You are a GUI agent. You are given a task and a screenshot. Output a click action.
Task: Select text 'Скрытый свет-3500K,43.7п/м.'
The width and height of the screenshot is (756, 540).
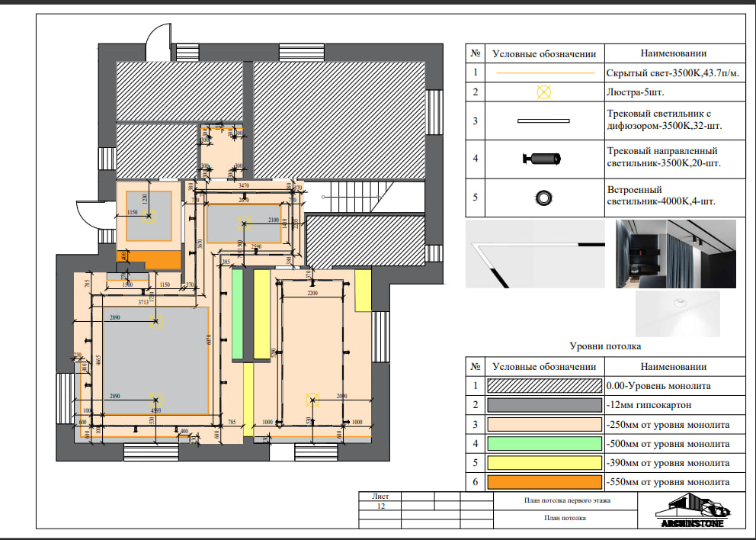click(672, 73)
